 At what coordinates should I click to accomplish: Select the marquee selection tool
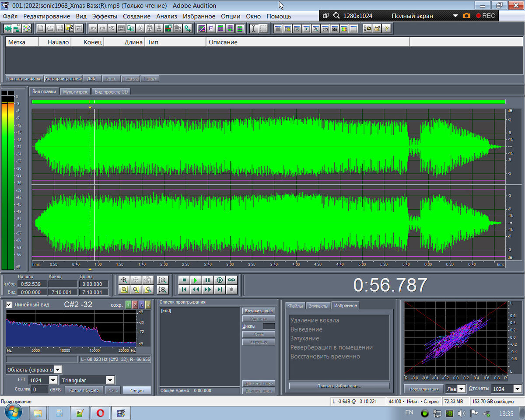pyautogui.click(x=263, y=28)
